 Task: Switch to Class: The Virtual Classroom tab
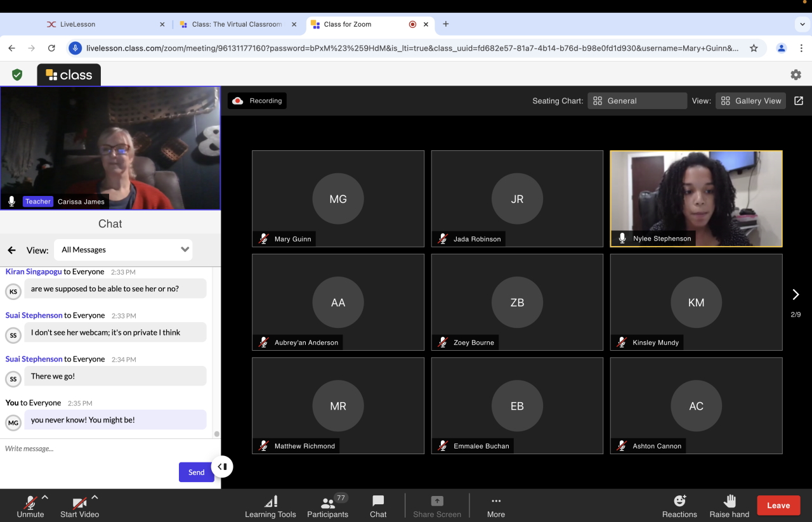[237, 24]
